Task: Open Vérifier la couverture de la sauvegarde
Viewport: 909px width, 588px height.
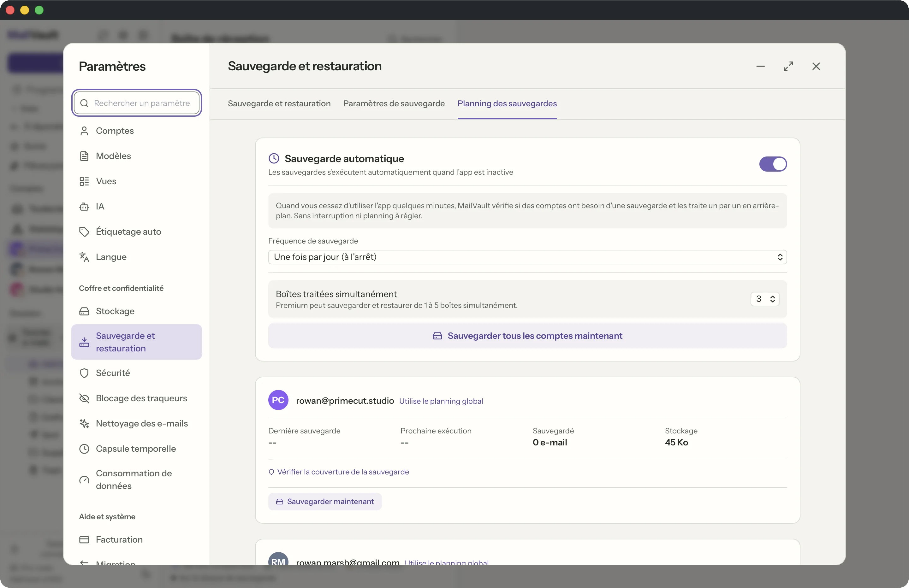Action: tap(338, 472)
